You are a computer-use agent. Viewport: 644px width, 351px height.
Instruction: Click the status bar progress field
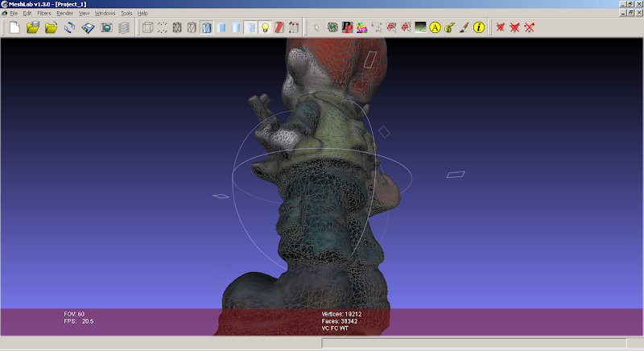click(474, 343)
